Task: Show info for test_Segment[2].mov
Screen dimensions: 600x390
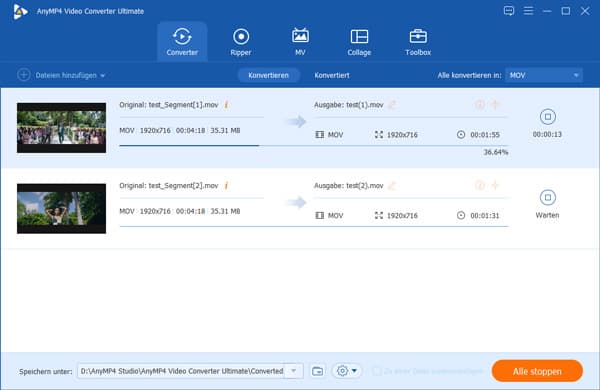Action: 227,186
